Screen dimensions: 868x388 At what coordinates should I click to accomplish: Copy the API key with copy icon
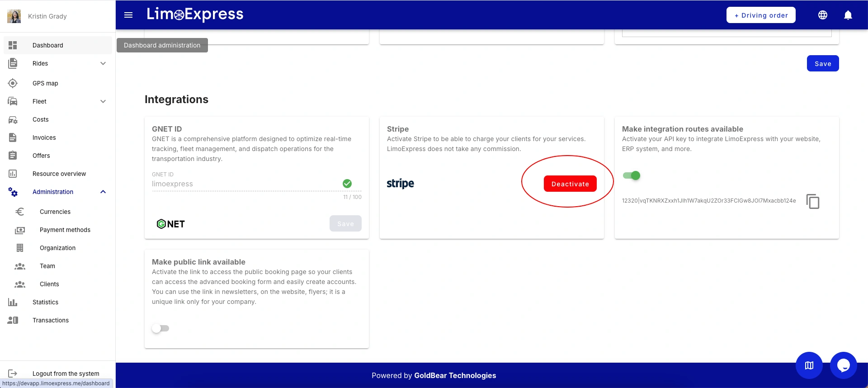pyautogui.click(x=812, y=201)
